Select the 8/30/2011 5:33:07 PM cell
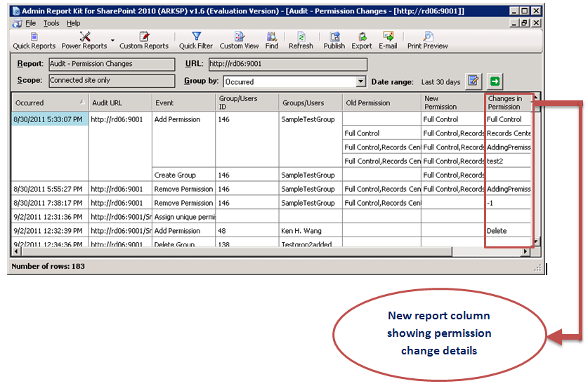588x386 pixels. click(50, 119)
